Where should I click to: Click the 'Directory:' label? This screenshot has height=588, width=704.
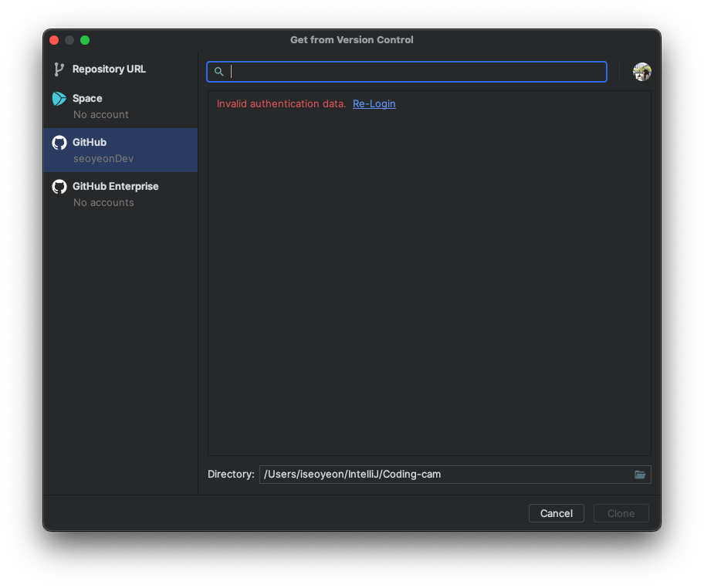(x=231, y=475)
